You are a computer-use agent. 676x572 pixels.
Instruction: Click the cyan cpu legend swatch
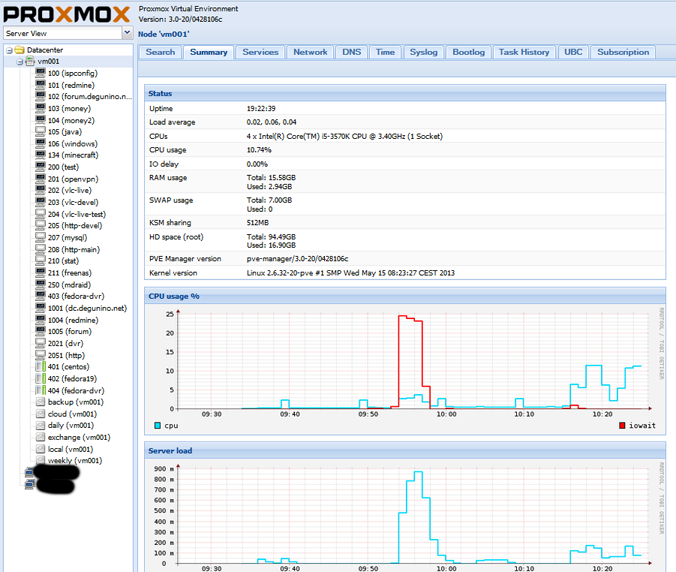(x=157, y=425)
